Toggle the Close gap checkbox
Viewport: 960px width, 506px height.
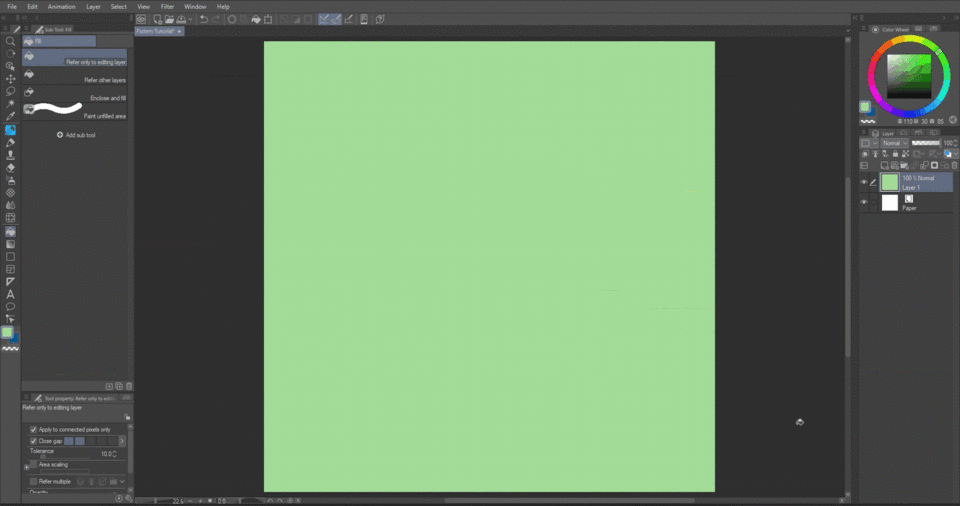34,441
